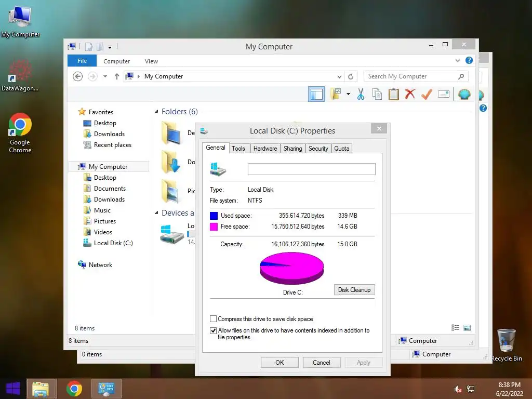The image size is (532, 399).
Task: Open the recent locations dropdown arrow
Action: [x=105, y=76]
